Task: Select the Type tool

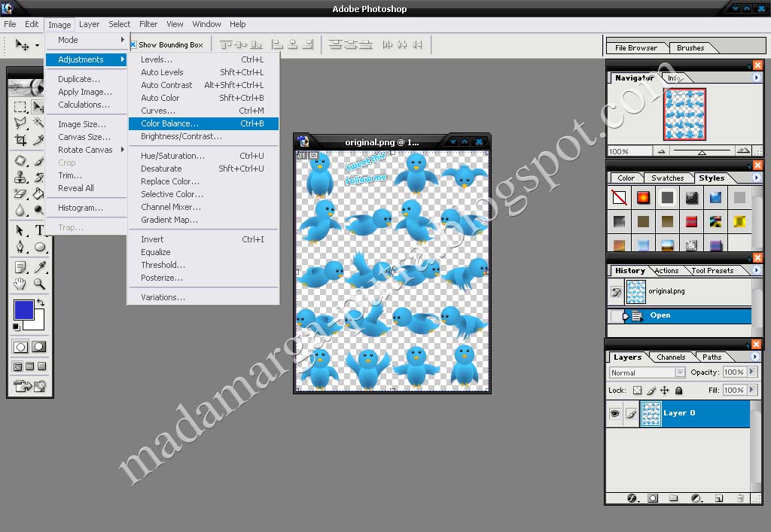Action: click(x=39, y=230)
